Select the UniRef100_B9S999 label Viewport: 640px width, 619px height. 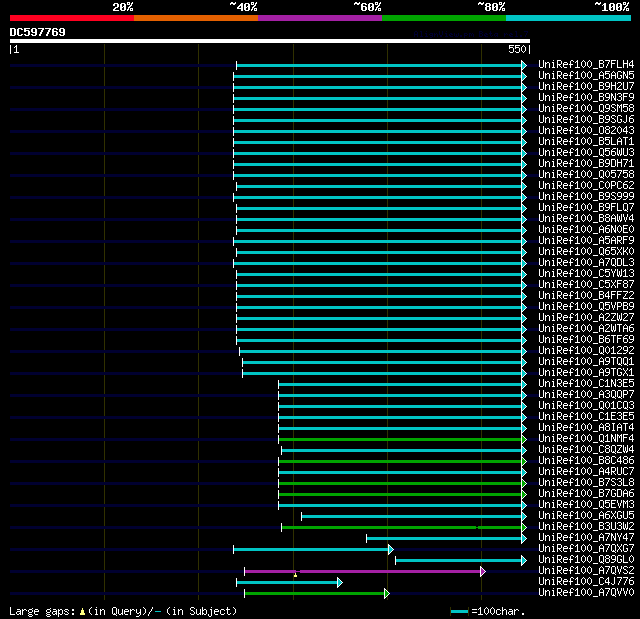586,197
